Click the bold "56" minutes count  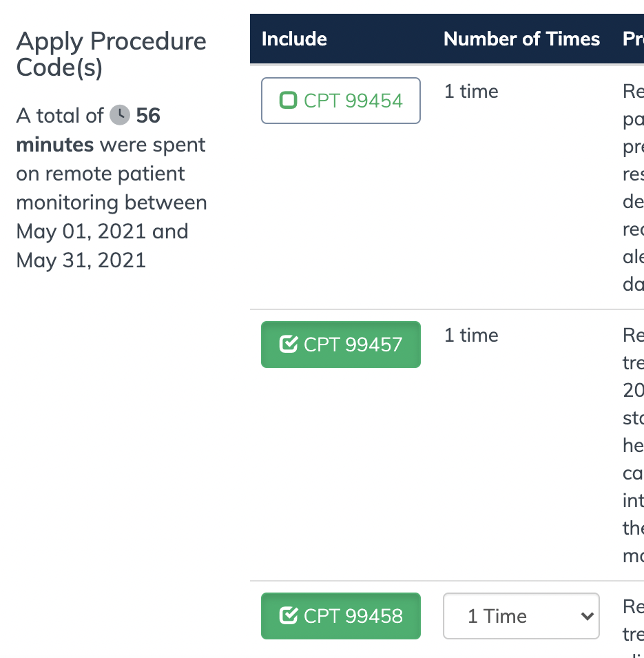tap(148, 115)
